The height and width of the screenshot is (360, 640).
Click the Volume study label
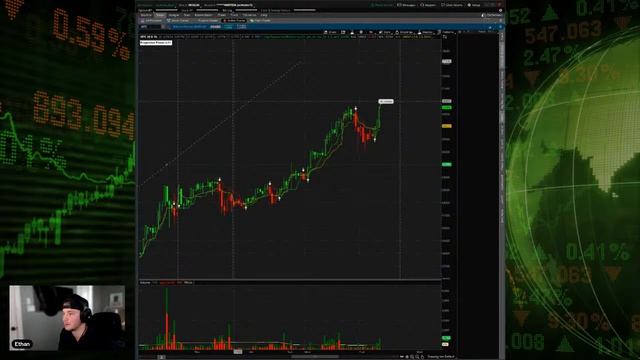[x=145, y=282]
